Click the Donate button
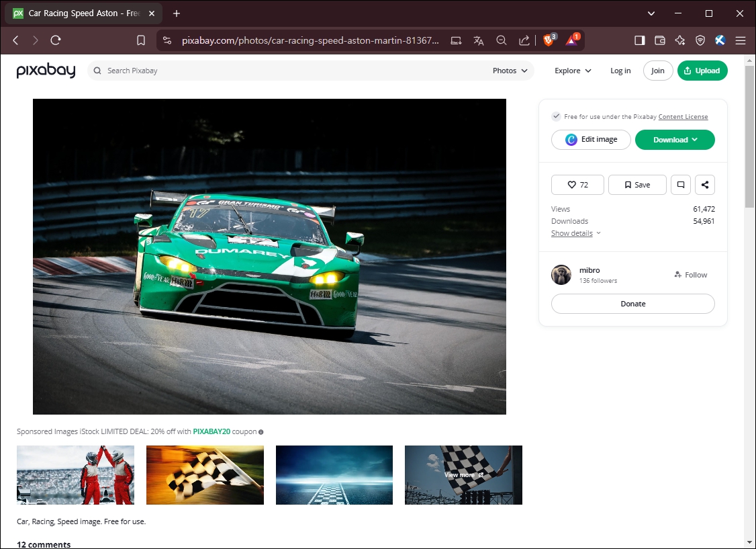Viewport: 756px width, 549px height. pos(633,304)
